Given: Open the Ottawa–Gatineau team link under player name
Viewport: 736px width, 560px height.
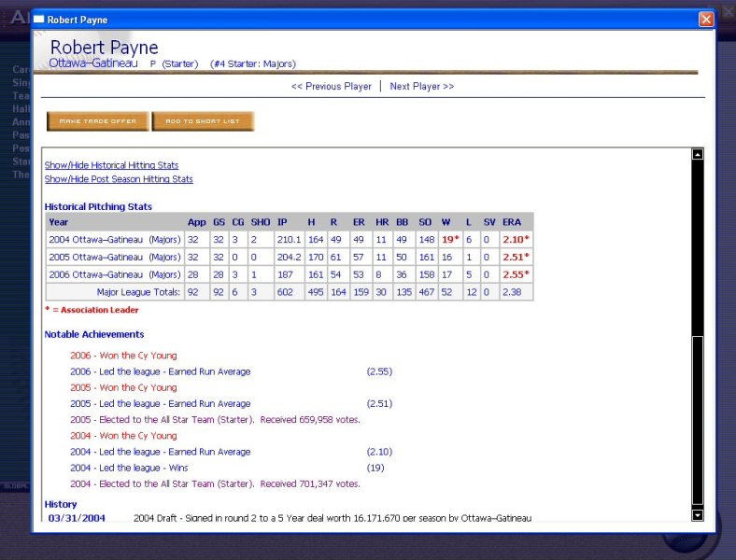Looking at the screenshot, I should click(x=93, y=63).
